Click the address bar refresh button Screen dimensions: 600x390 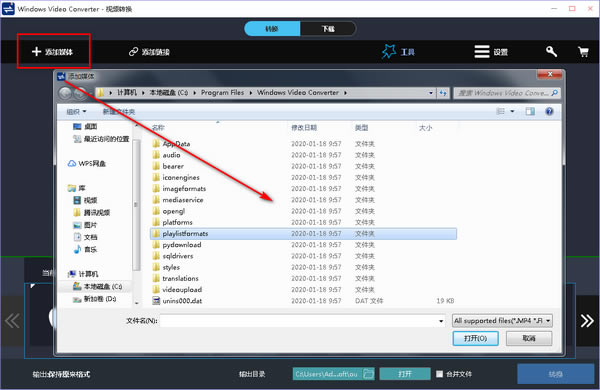pos(443,93)
